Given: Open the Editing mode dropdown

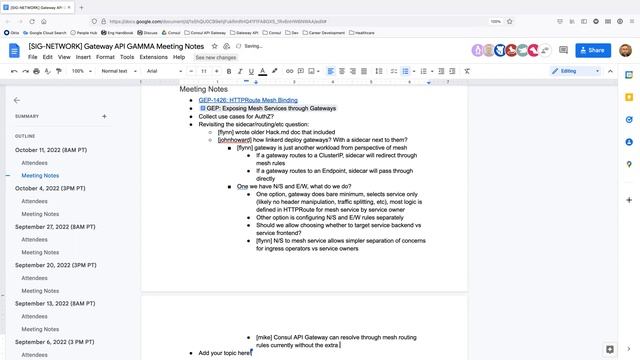Looking at the screenshot, I should pyautogui.click(x=576, y=71).
